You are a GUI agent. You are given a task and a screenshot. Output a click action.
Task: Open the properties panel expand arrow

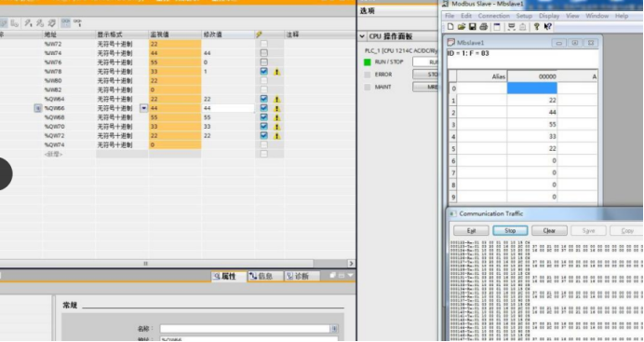(x=350, y=276)
